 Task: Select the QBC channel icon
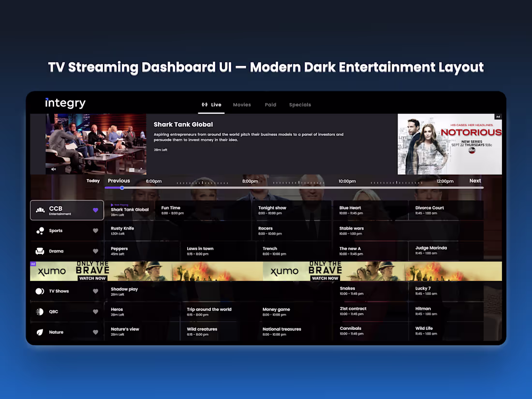41,311
